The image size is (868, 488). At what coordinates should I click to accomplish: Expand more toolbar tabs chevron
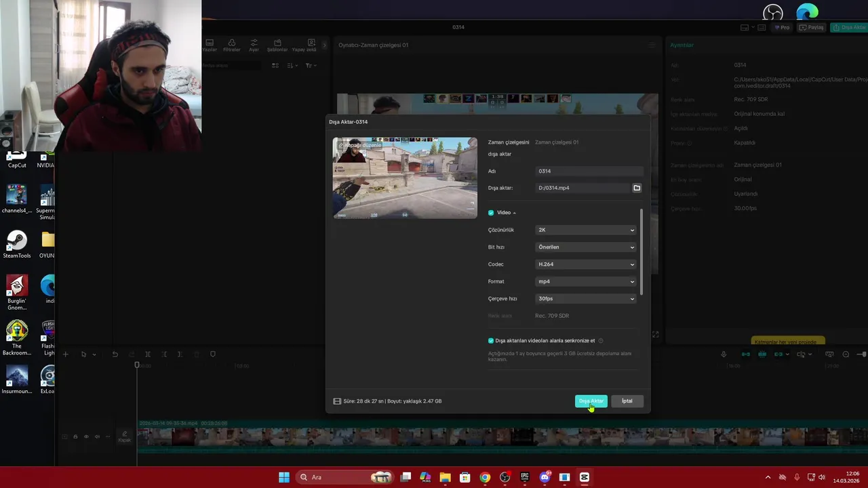(324, 45)
